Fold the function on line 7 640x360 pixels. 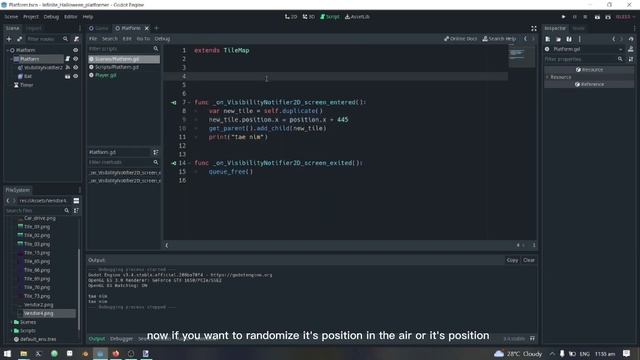click(x=189, y=102)
